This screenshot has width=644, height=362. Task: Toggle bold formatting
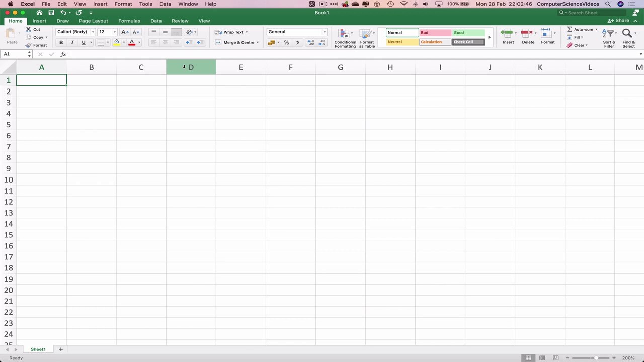tap(61, 43)
